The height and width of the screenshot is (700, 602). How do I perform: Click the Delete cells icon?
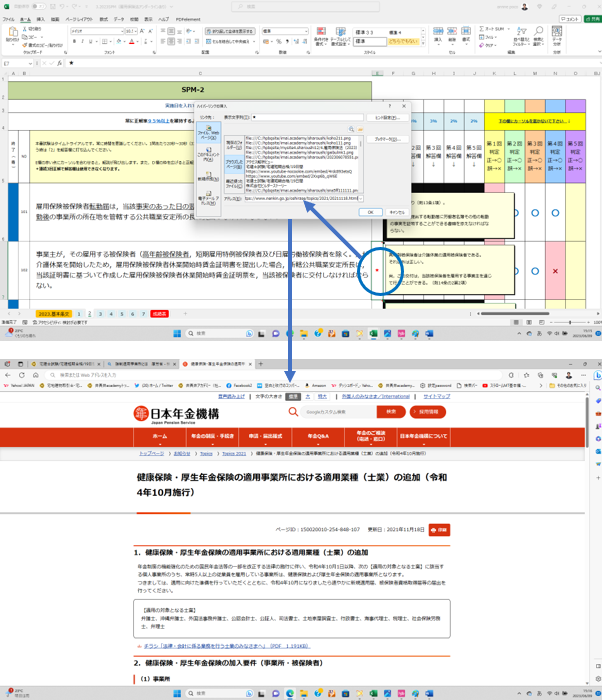[x=452, y=31]
